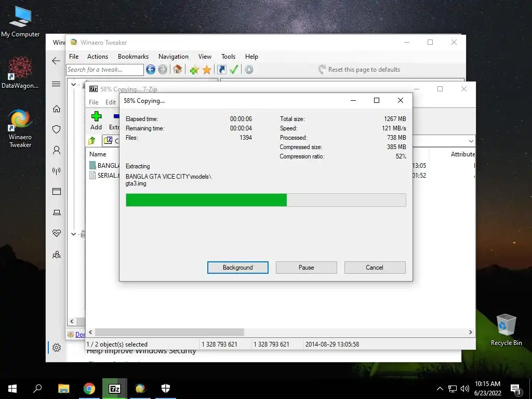
Task: Open My Computer desktop icon
Action: point(20,21)
